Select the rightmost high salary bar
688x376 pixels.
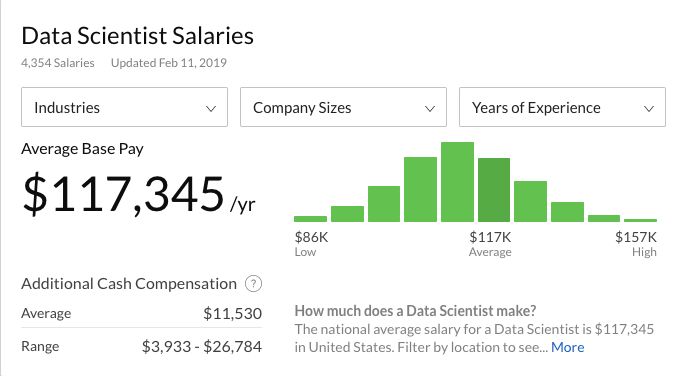point(640,220)
